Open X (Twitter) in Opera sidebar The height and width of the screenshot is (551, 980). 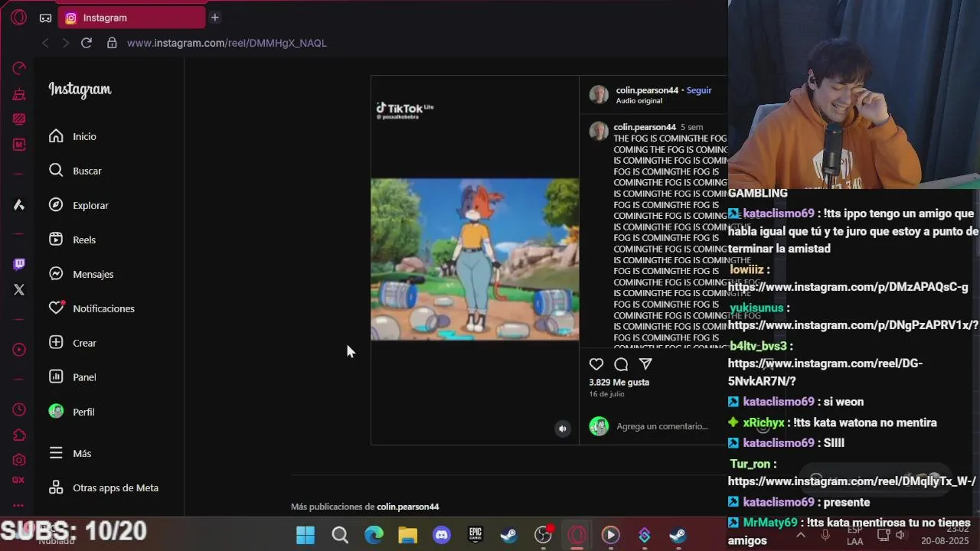click(x=19, y=290)
